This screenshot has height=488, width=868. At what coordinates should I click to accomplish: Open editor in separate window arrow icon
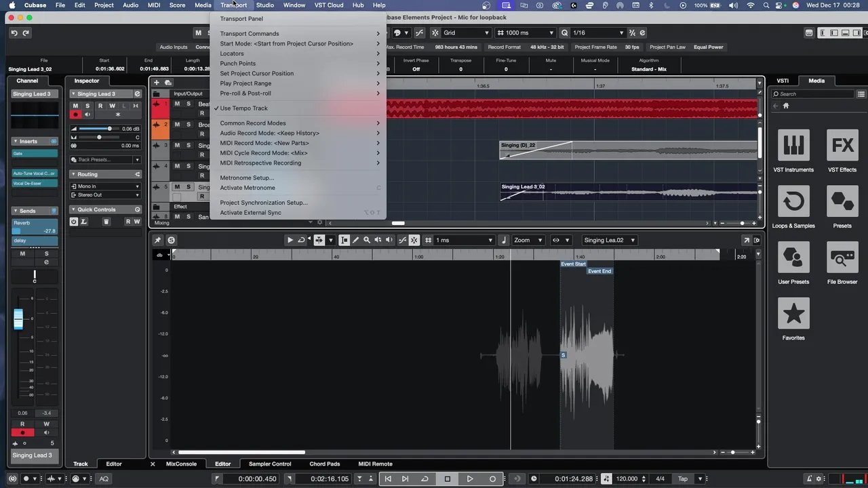coord(747,240)
